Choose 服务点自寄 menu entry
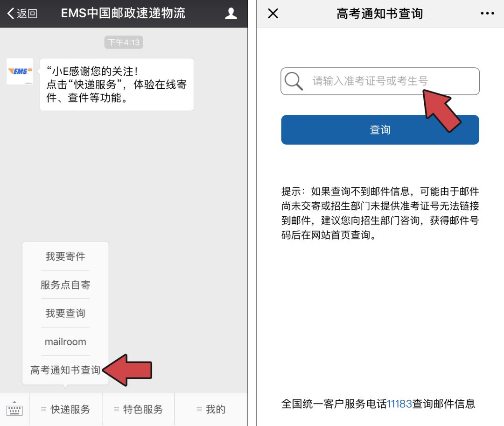 [65, 285]
